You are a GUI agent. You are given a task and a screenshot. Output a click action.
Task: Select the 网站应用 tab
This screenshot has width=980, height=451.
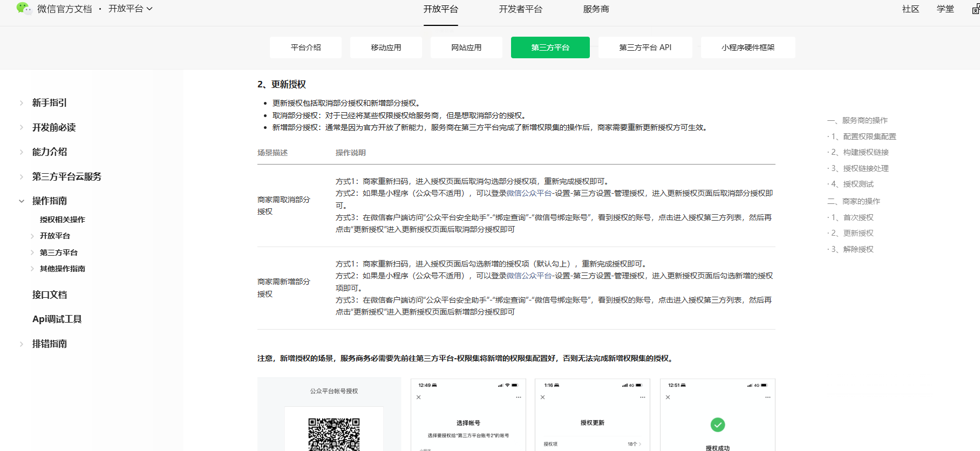pos(466,47)
